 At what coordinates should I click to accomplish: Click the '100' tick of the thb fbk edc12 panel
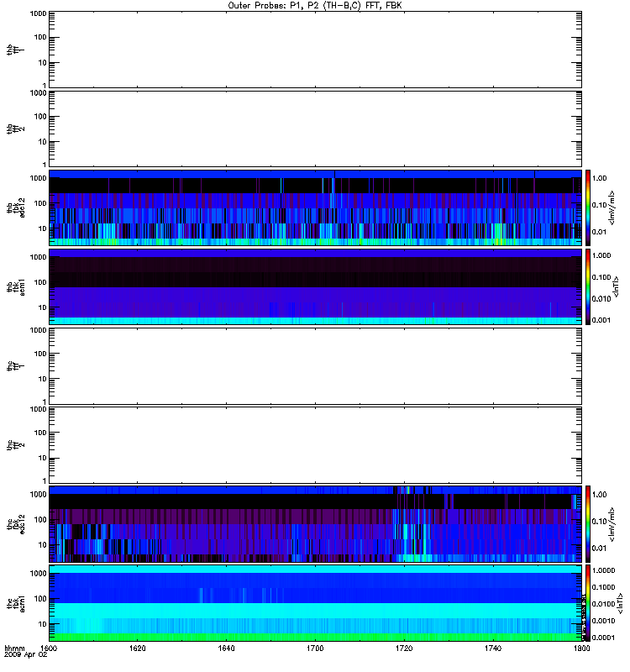[40, 203]
